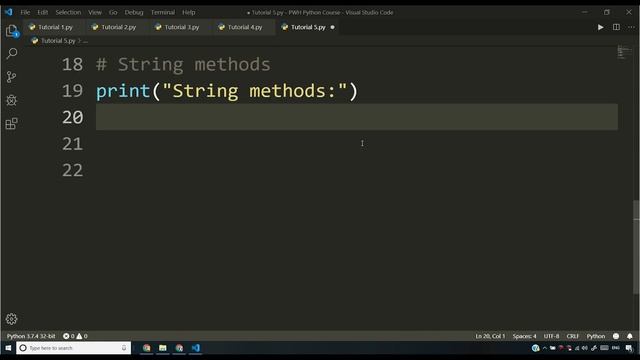Open the network icon in system tray
Screen dimensions: 640x360
(577, 348)
